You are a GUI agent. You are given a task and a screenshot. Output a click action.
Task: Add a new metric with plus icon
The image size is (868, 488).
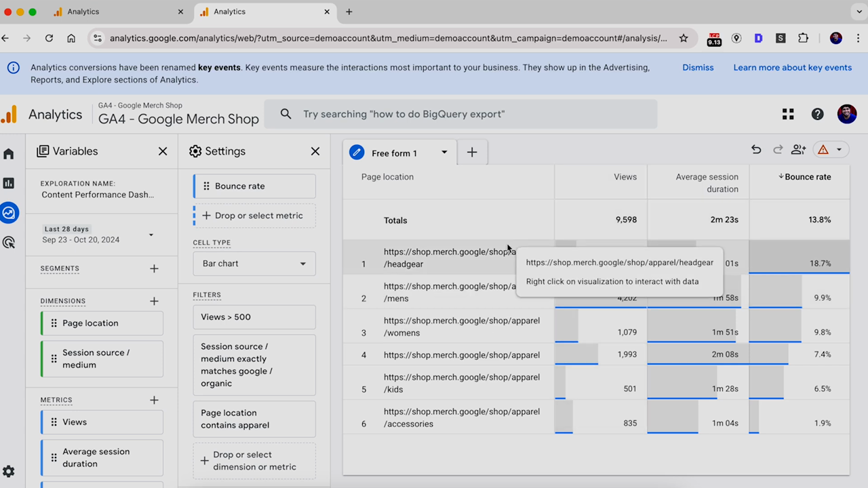pos(154,400)
